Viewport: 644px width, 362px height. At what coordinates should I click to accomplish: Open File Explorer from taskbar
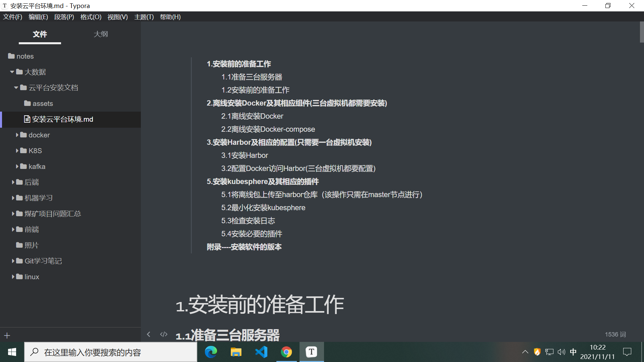(236, 352)
